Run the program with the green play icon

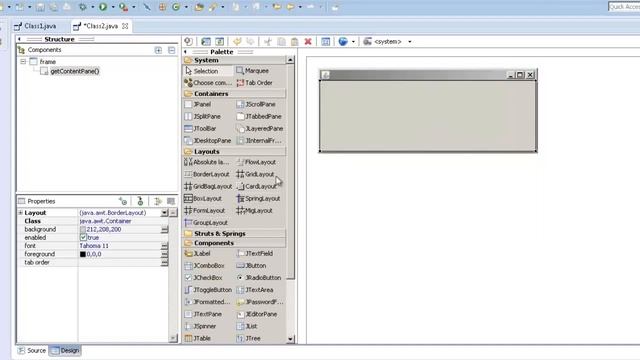pos(103,7)
